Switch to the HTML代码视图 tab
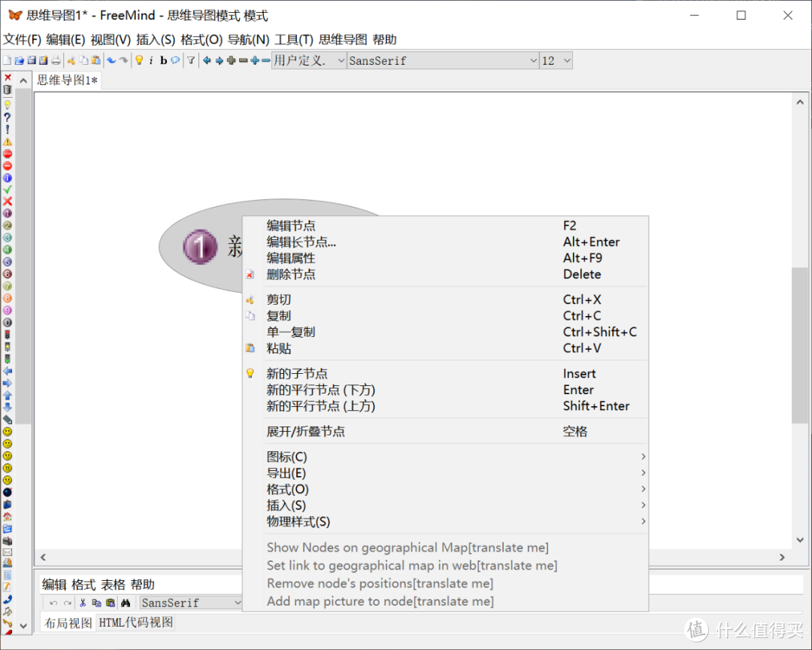 (x=135, y=622)
